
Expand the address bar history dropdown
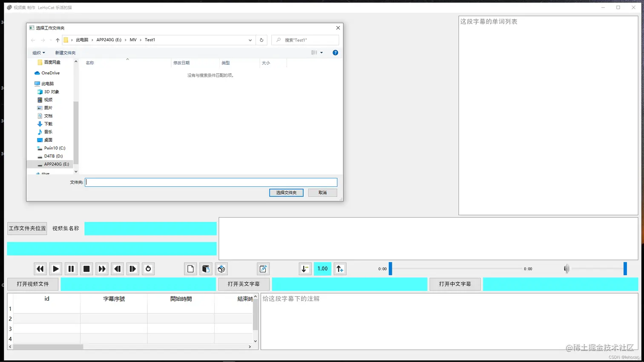click(x=250, y=40)
